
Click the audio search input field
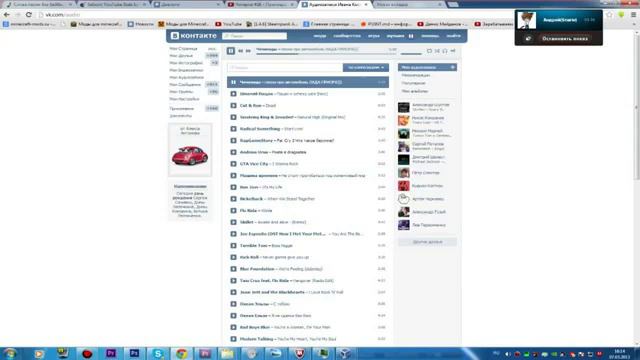coord(285,67)
